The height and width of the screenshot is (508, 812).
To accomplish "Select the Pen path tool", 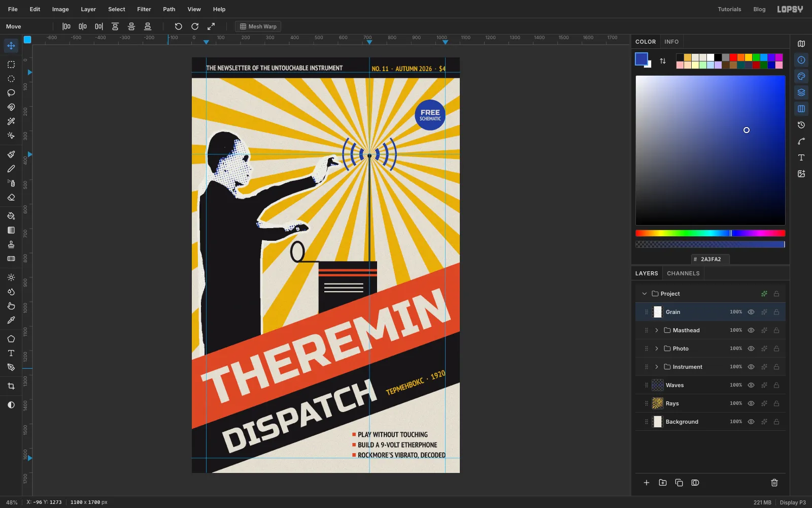I will [x=11, y=367].
